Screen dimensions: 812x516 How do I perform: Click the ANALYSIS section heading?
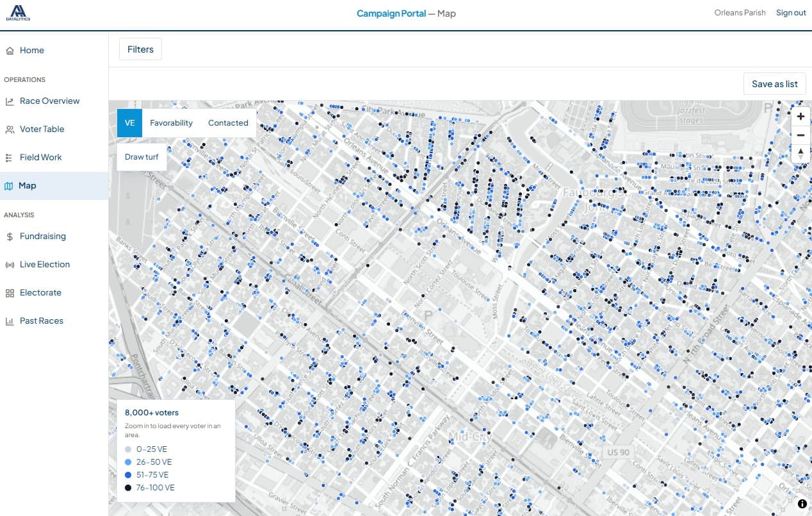19,215
